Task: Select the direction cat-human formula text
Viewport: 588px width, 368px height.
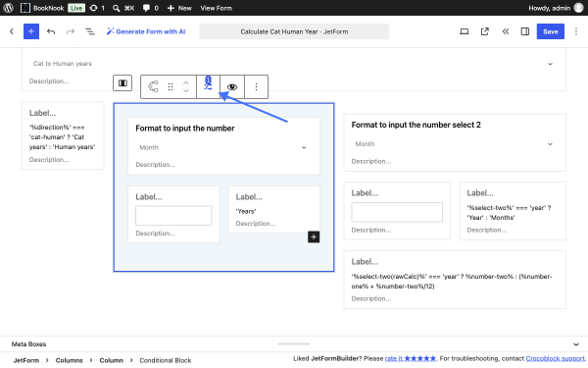Action: [x=63, y=137]
